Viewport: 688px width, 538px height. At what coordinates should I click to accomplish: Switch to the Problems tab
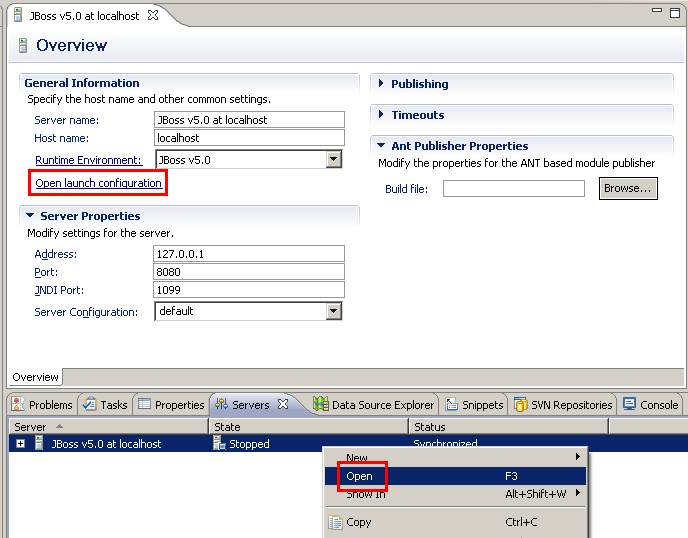(42, 405)
